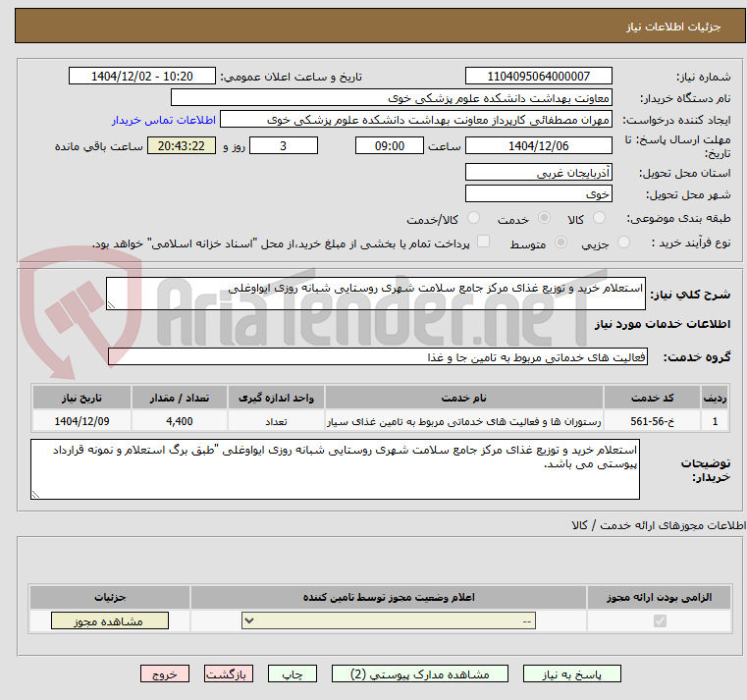Click the کد خدمت column header
Viewport: 747px width, 700px height.
tap(652, 398)
